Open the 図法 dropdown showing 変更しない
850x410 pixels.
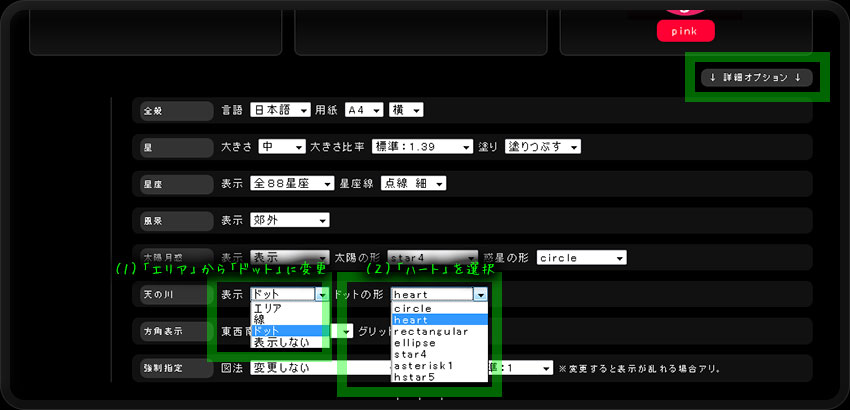pyautogui.click(x=320, y=368)
